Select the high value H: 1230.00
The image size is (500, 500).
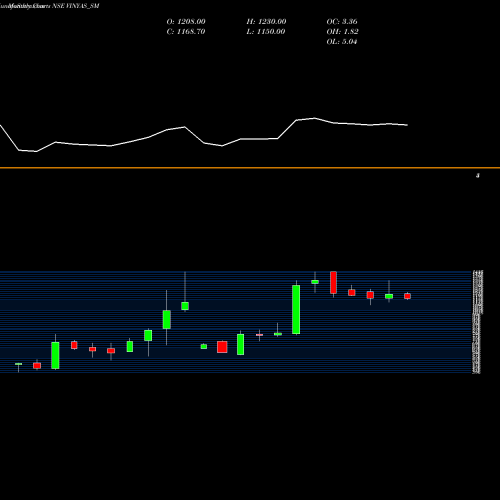coord(266,22)
